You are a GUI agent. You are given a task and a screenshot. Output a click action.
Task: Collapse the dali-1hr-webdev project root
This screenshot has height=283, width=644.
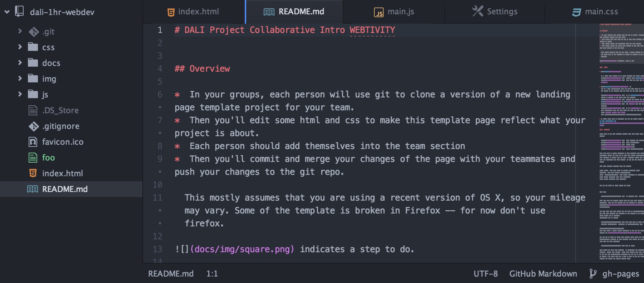click(x=7, y=12)
